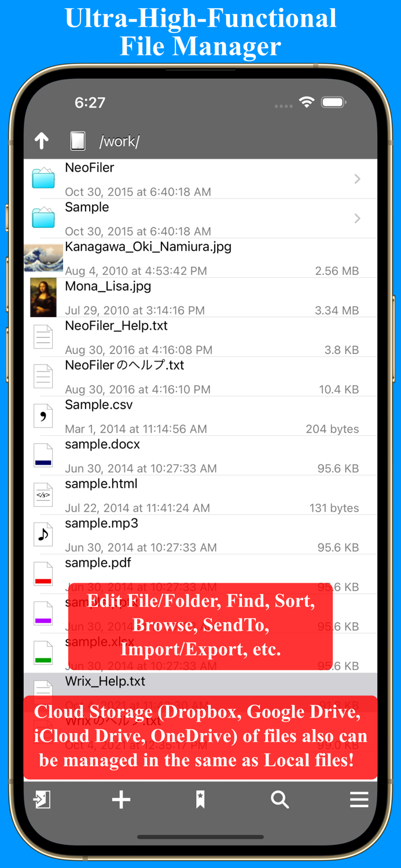The image size is (401, 868).
Task: Tap the music note icon for sample.mp3
Action: pos(43,534)
